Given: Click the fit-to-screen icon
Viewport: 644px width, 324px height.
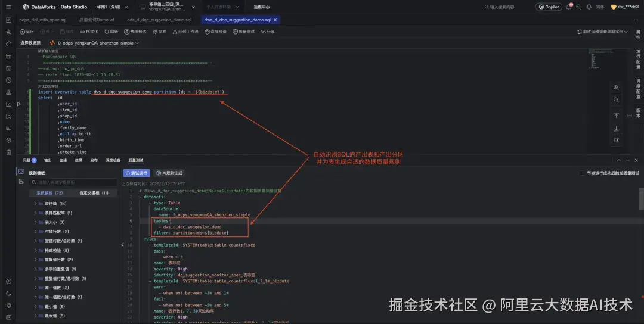Looking at the screenshot, I should pos(616,140).
